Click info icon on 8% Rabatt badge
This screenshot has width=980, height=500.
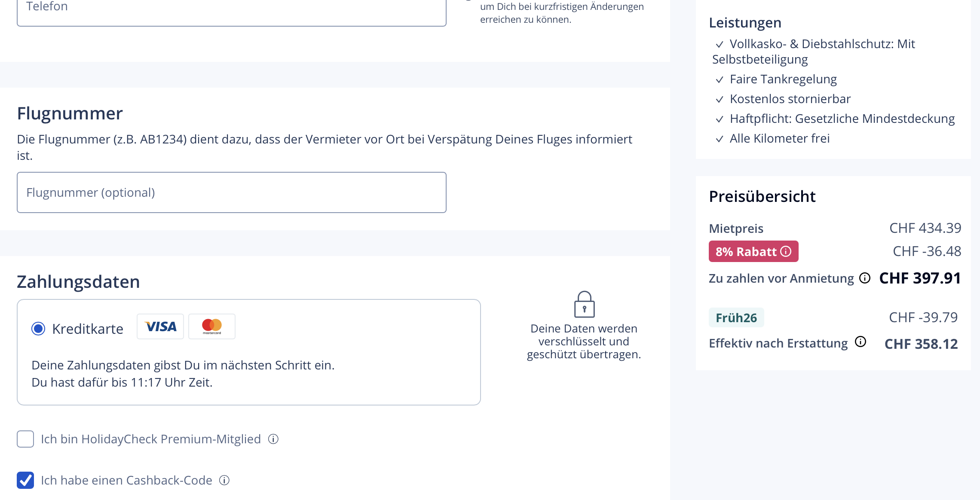pos(786,251)
